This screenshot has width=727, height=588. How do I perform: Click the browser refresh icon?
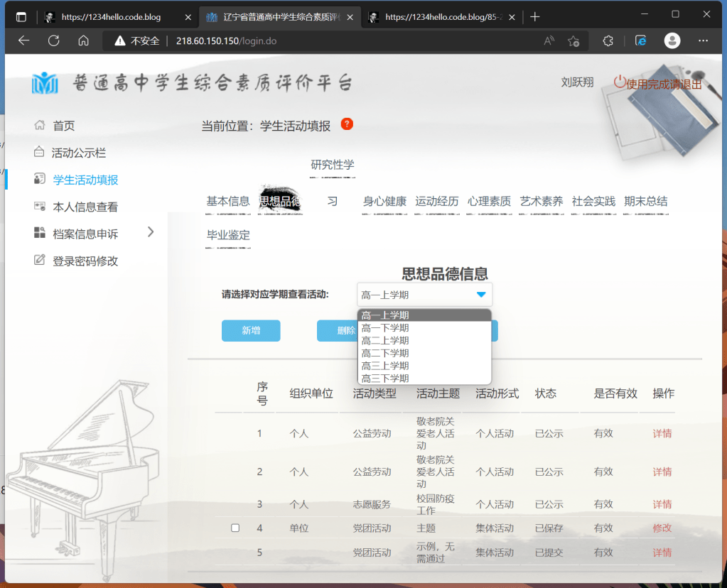(x=53, y=40)
